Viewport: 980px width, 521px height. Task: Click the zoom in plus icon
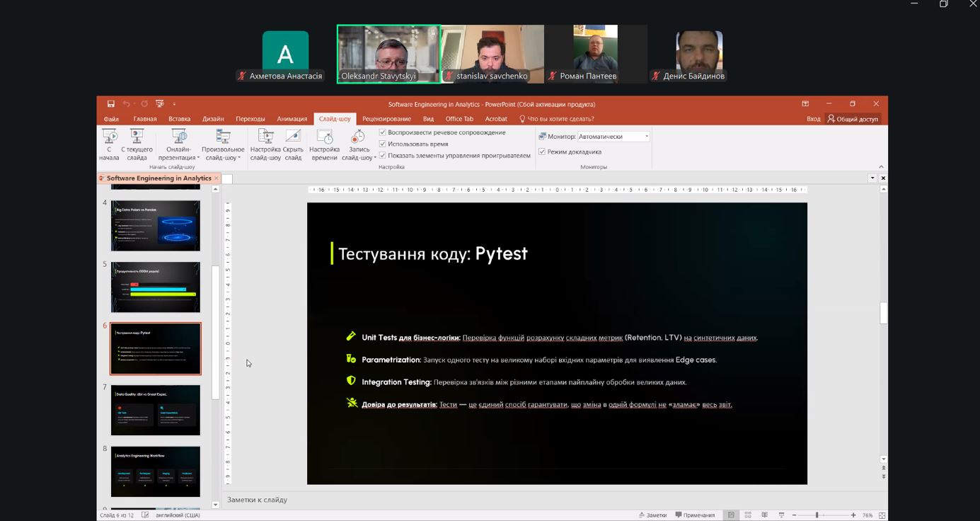click(853, 515)
